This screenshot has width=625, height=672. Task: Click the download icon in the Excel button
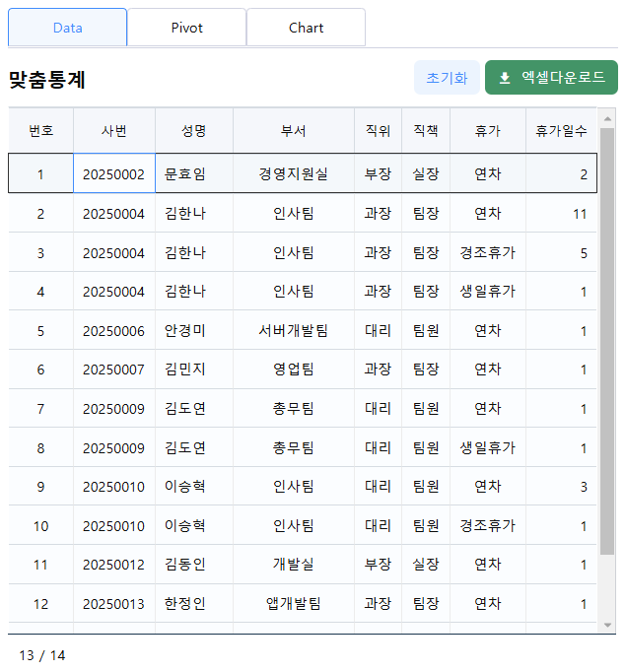pyautogui.click(x=505, y=78)
